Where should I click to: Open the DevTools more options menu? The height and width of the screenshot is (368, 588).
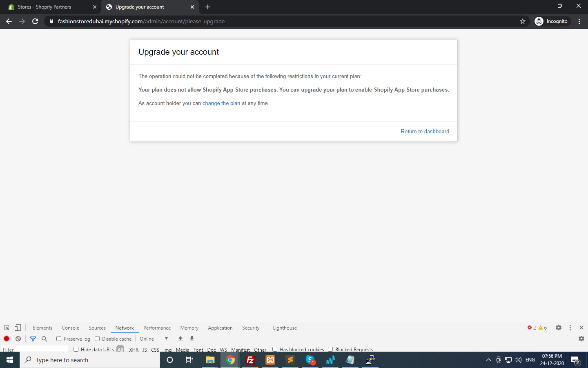click(570, 328)
